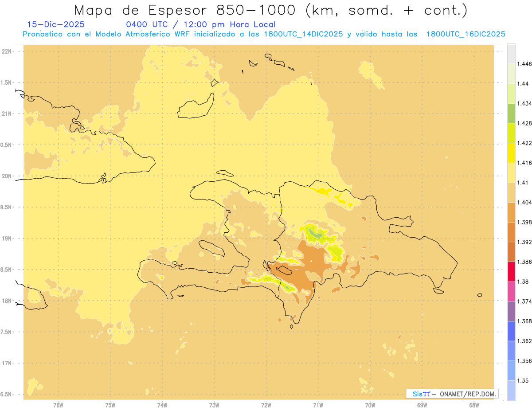
Task: Click the light blue legend segment between 1.356 and 1.362
Action: [x=511, y=351]
